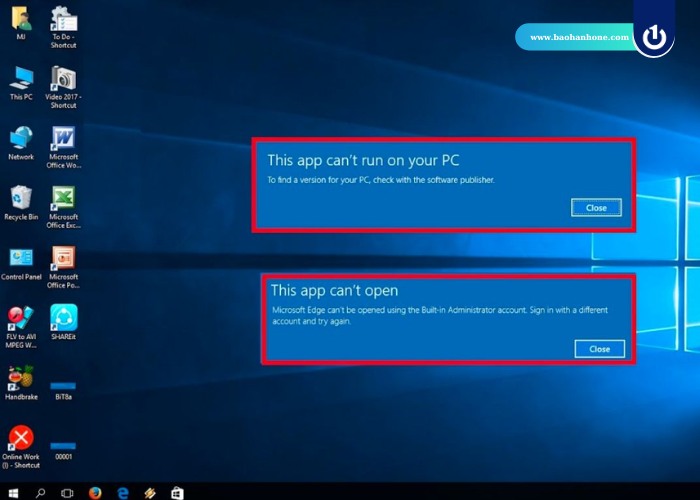This screenshot has width=700, height=500.
Task: Launch the SHAREit desktop icon
Action: coord(63,322)
